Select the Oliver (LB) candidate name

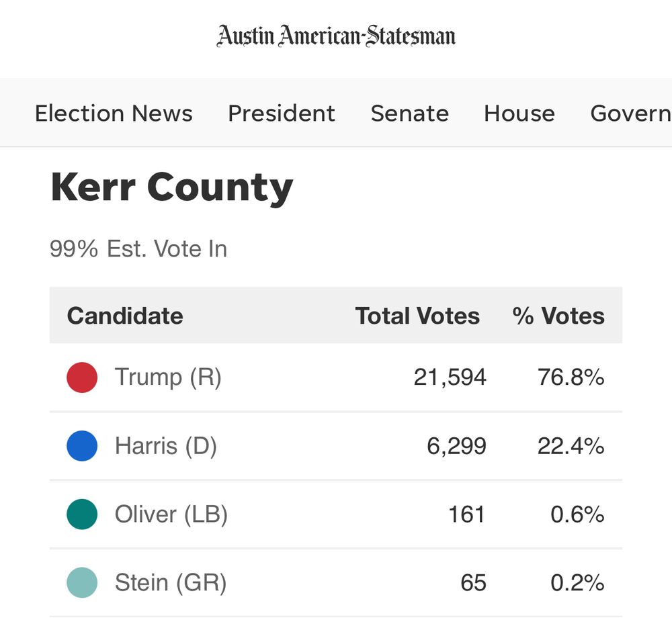tap(171, 514)
